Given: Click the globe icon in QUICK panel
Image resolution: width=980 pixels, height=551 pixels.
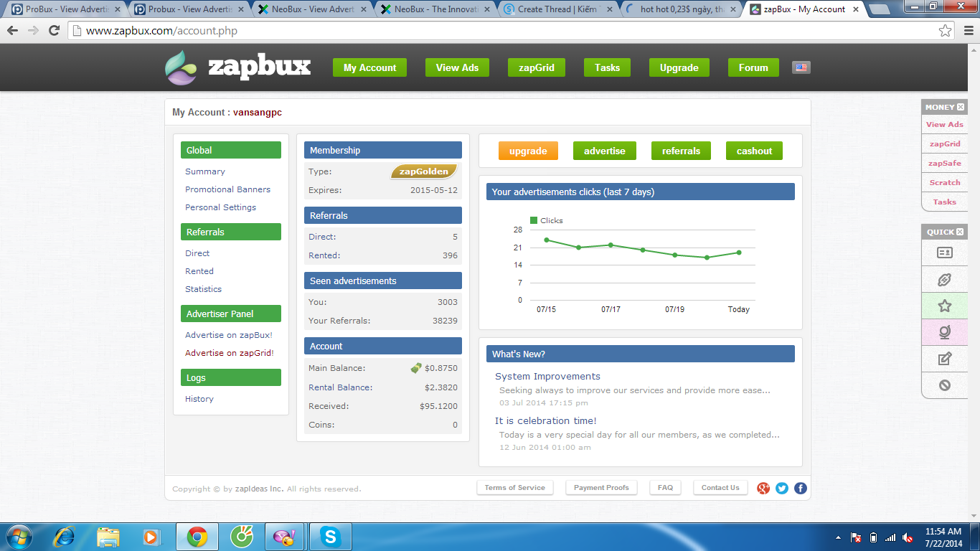Looking at the screenshot, I should [x=945, y=332].
